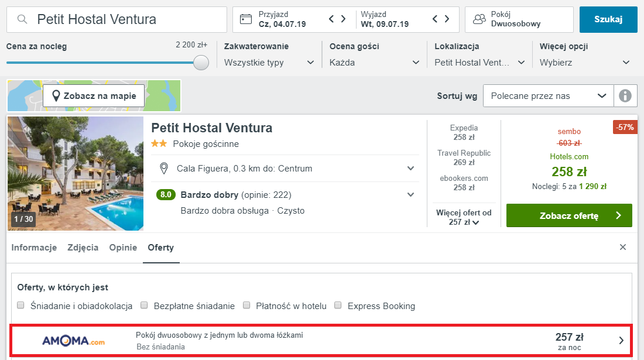Move arrival date one day earlier

click(x=331, y=19)
